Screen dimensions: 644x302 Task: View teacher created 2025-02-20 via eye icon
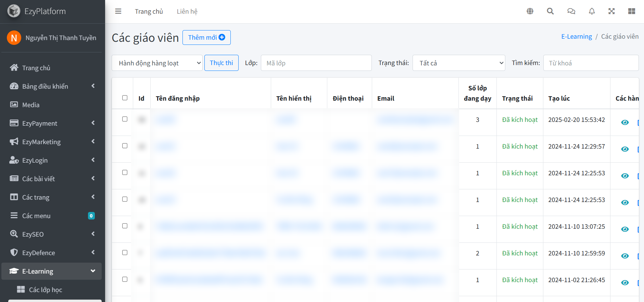click(625, 123)
